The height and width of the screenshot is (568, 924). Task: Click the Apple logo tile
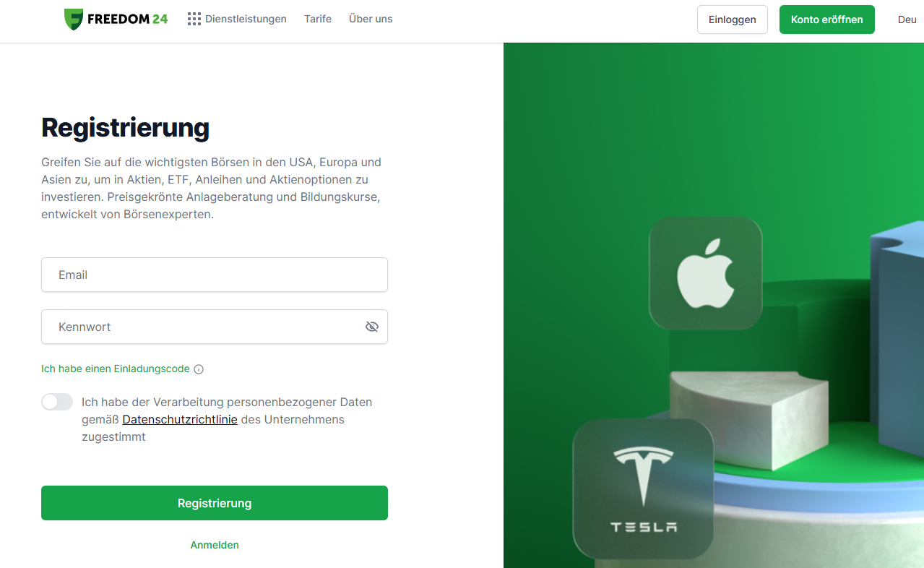(x=706, y=273)
